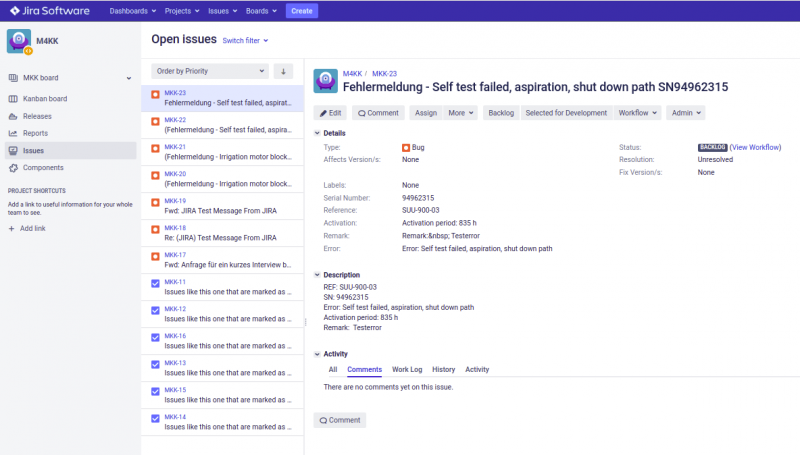Viewport: 800px width, 455px height.
Task: Click the Add link plus icon
Action: click(12, 228)
